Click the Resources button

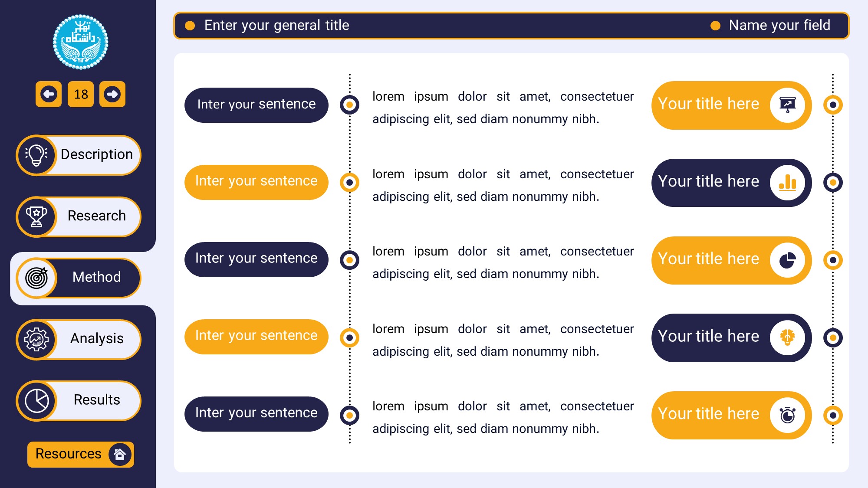click(x=68, y=454)
